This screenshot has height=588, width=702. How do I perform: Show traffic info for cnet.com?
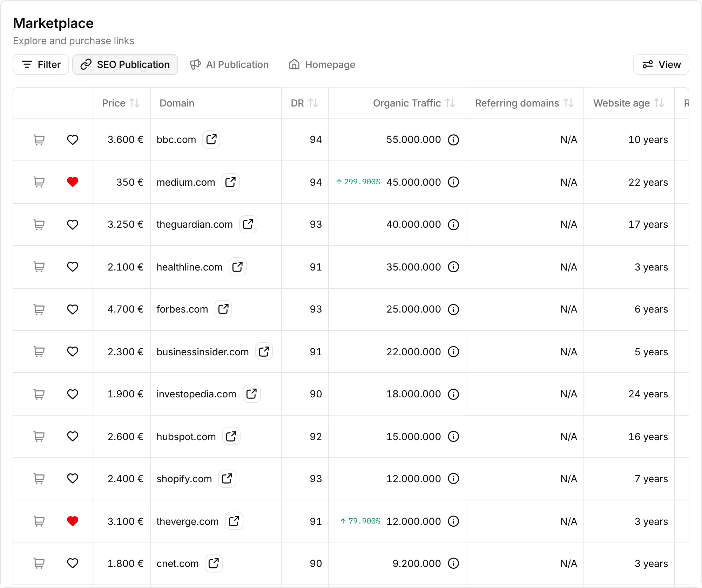[x=453, y=563]
